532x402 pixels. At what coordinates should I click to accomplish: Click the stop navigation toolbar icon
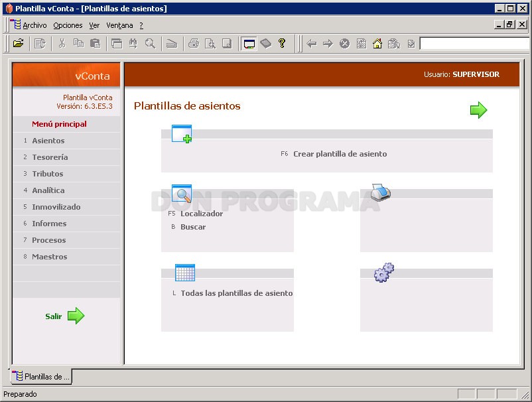pos(345,44)
